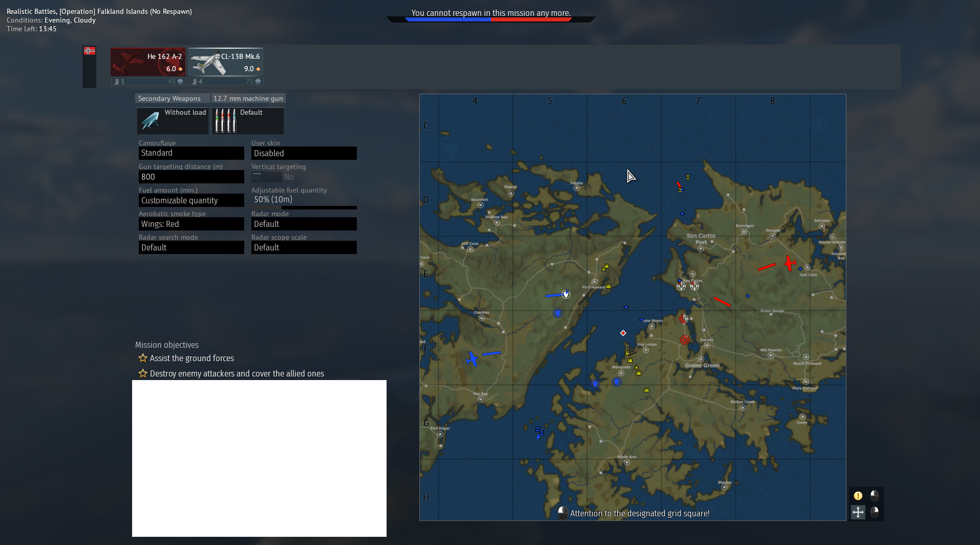Click the gear icon beside the 45 value
980x545 pixels.
pyautogui.click(x=180, y=81)
